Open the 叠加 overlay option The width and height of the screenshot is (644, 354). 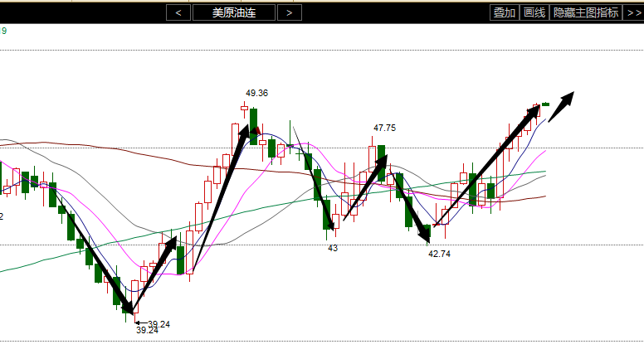click(x=504, y=12)
